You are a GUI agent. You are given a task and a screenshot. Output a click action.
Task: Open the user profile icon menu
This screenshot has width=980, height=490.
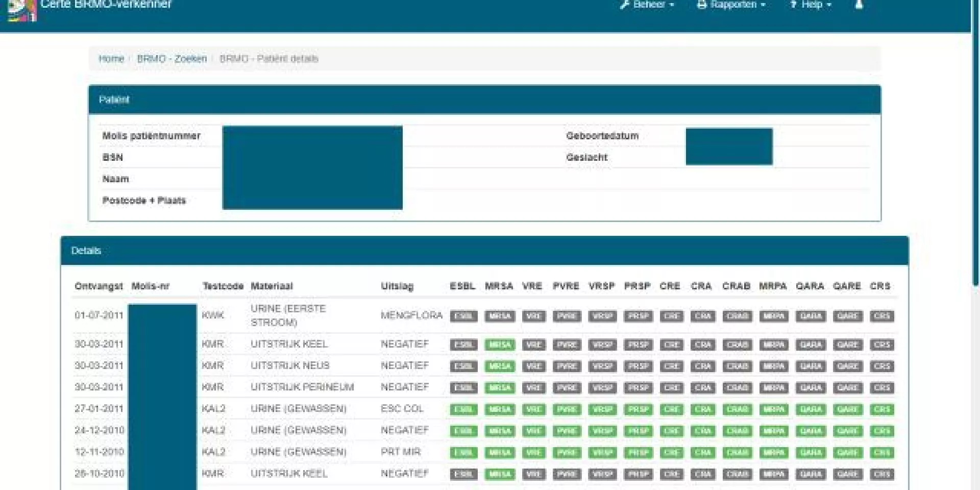point(859,5)
